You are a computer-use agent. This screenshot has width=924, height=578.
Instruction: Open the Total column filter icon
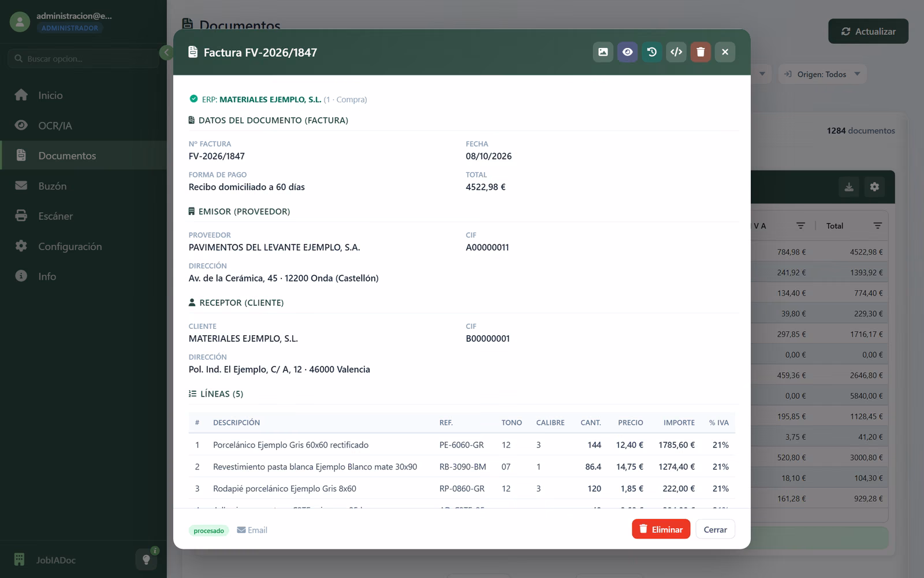tap(877, 225)
